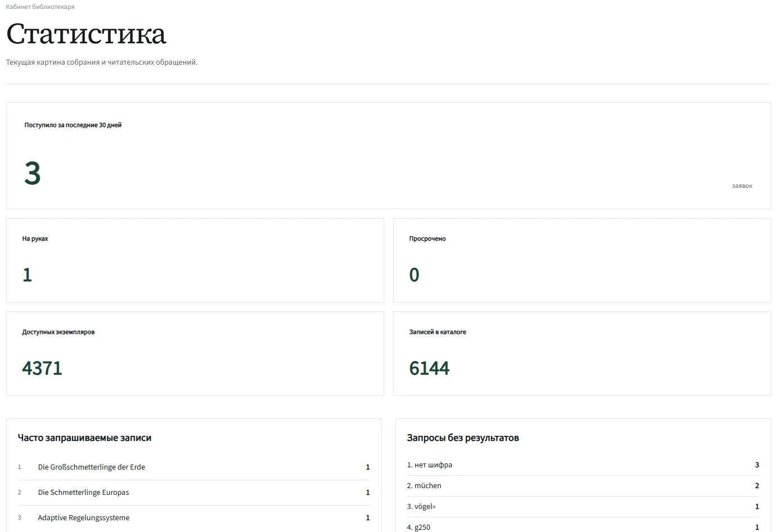The image size is (778, 532).
Task: Select the 'vögel»' query row
Action: 583,507
